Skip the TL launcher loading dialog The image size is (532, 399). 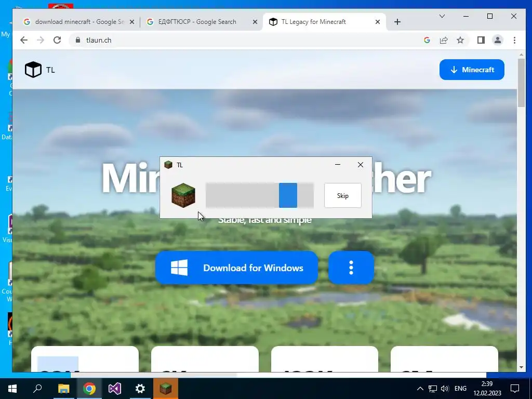click(x=343, y=195)
